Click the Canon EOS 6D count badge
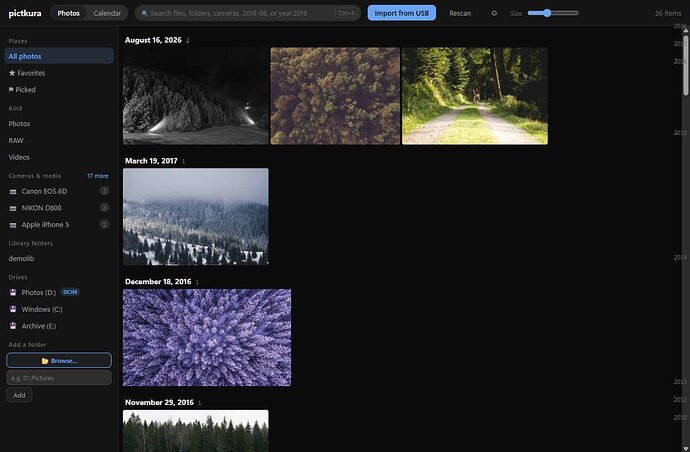 104,191
